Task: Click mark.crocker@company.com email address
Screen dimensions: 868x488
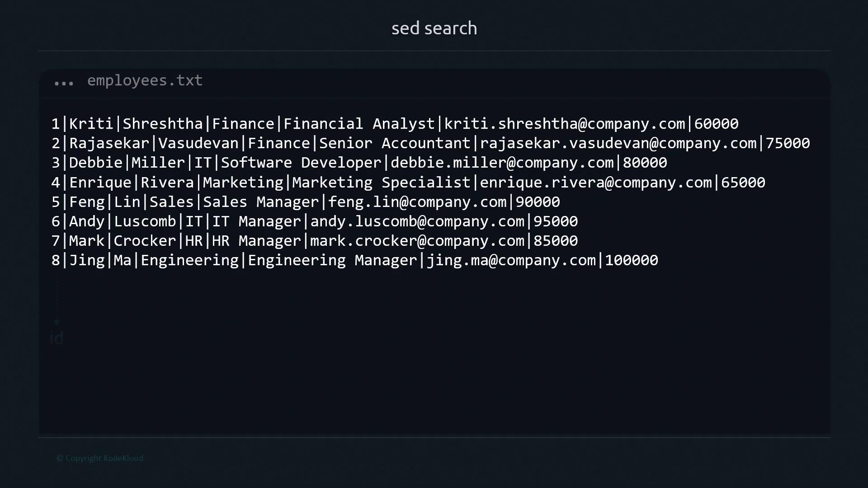Action: [417, 241]
